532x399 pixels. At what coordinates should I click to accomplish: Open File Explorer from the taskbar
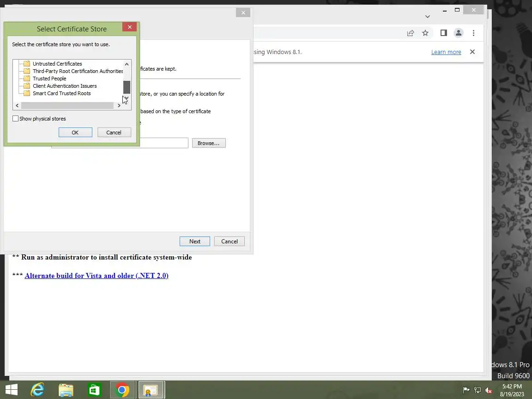66,390
